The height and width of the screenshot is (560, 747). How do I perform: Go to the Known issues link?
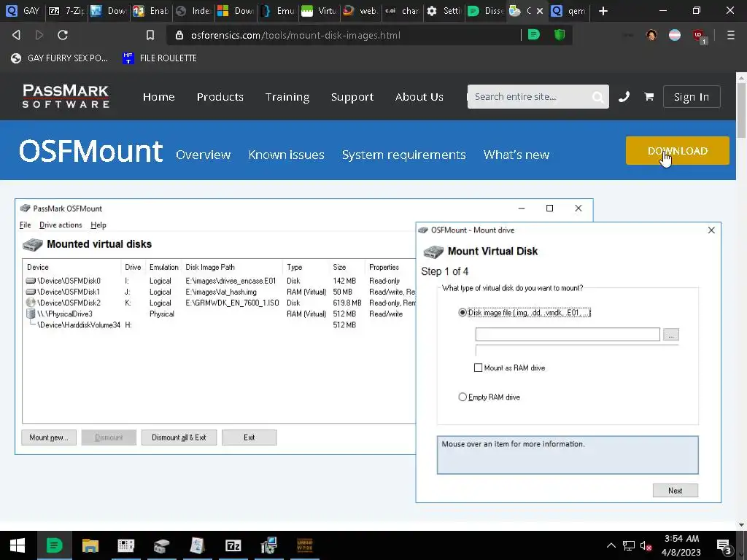pos(286,155)
